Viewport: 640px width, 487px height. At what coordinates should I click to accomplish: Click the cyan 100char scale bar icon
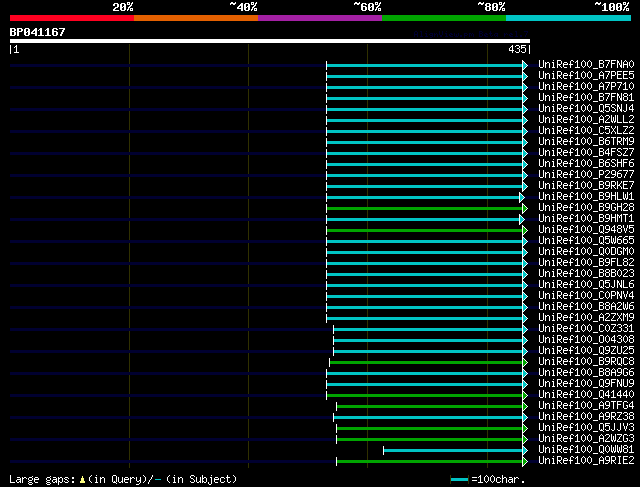(x=459, y=480)
